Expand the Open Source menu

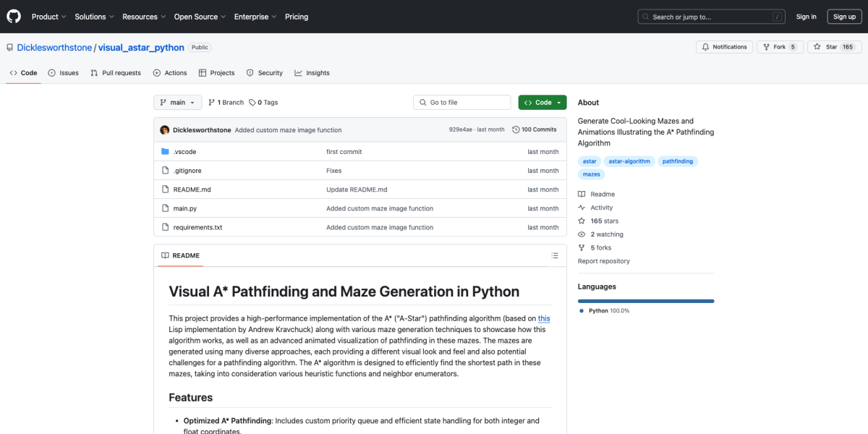coord(200,17)
